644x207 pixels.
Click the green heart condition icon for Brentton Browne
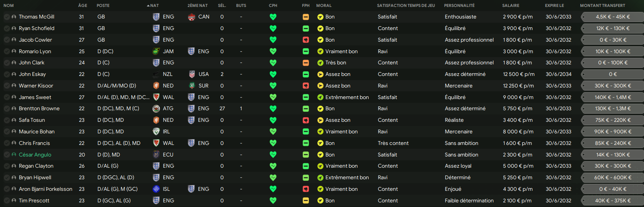click(x=273, y=109)
